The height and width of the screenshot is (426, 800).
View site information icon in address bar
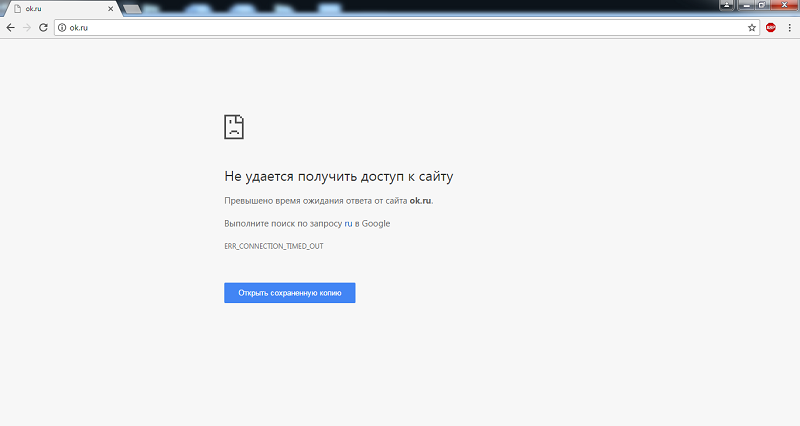point(62,28)
